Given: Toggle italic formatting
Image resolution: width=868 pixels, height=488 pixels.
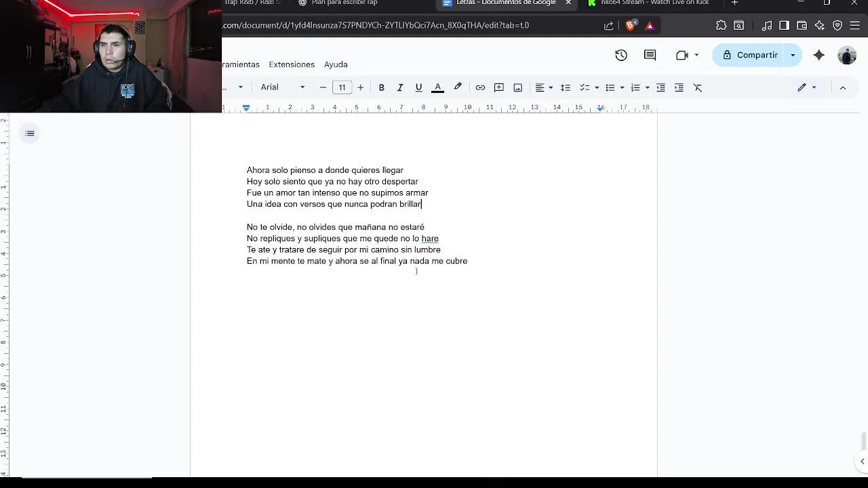Looking at the screenshot, I should pos(400,87).
